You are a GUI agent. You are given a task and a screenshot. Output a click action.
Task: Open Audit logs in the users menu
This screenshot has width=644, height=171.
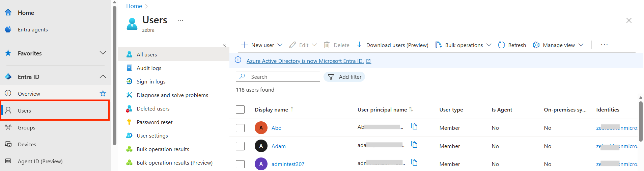[x=149, y=68]
